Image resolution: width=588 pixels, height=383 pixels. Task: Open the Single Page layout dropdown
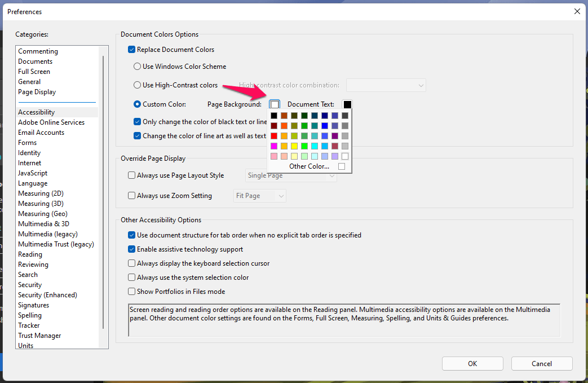pyautogui.click(x=291, y=175)
